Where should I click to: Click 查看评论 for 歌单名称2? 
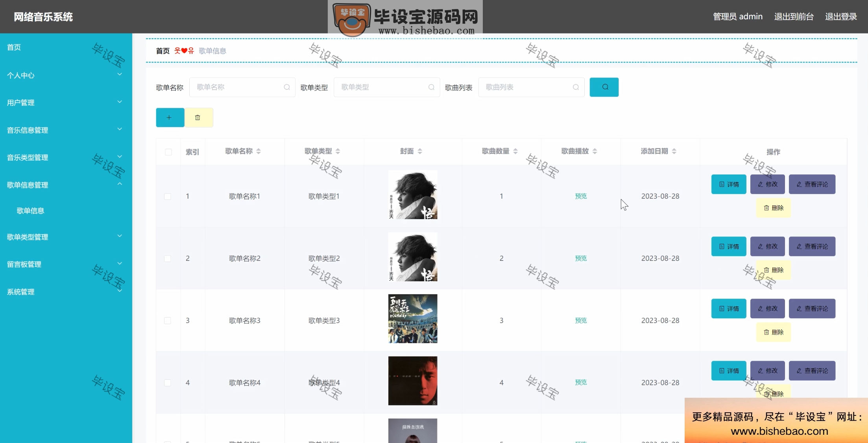(812, 246)
